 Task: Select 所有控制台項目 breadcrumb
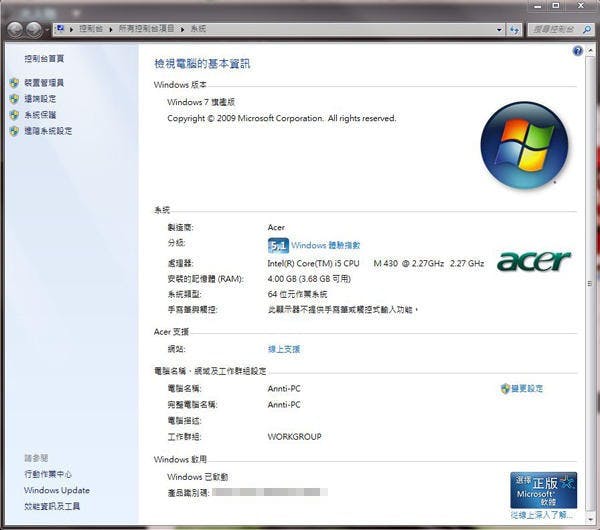pos(147,29)
